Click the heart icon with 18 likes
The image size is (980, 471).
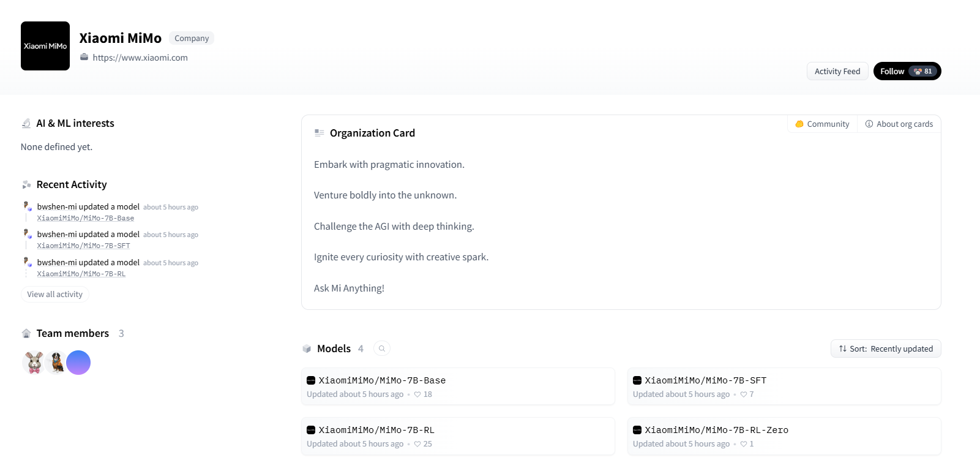click(x=417, y=394)
